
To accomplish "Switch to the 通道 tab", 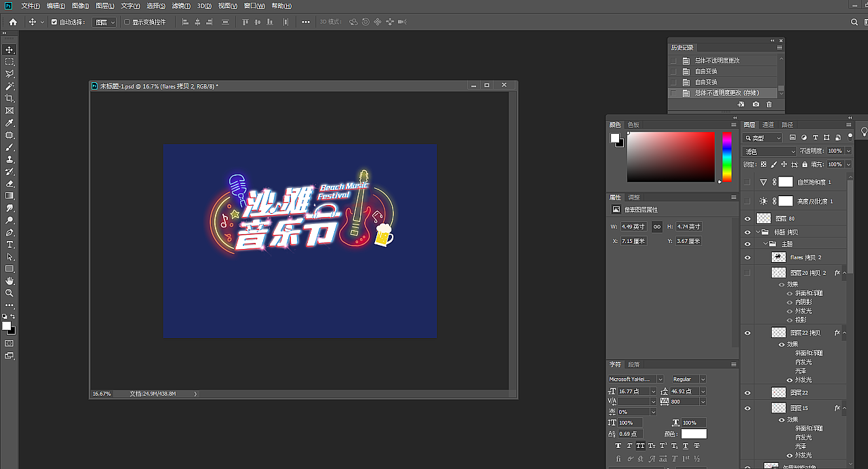I will pos(767,124).
